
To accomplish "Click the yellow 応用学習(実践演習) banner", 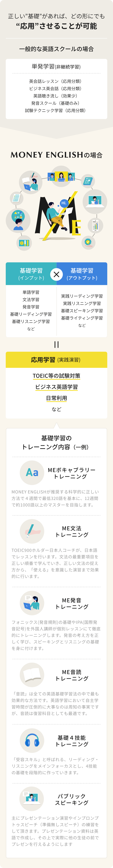I will (x=56, y=360).
